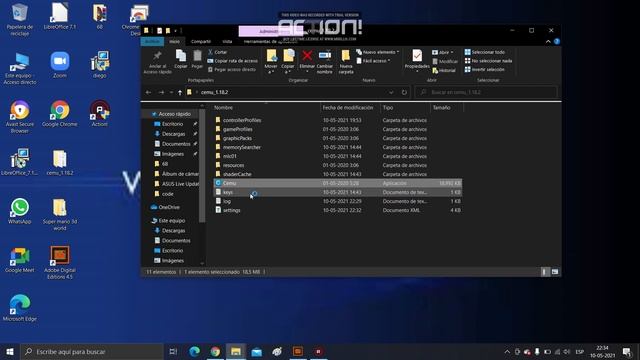Click Copiar ruta de acceso
The width and height of the screenshot is (640, 360).
(233, 61)
